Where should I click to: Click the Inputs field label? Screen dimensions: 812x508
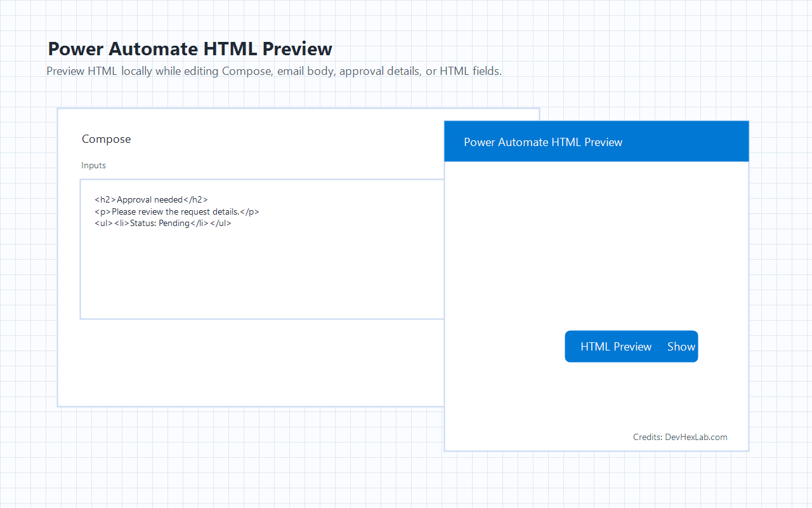pyautogui.click(x=94, y=165)
